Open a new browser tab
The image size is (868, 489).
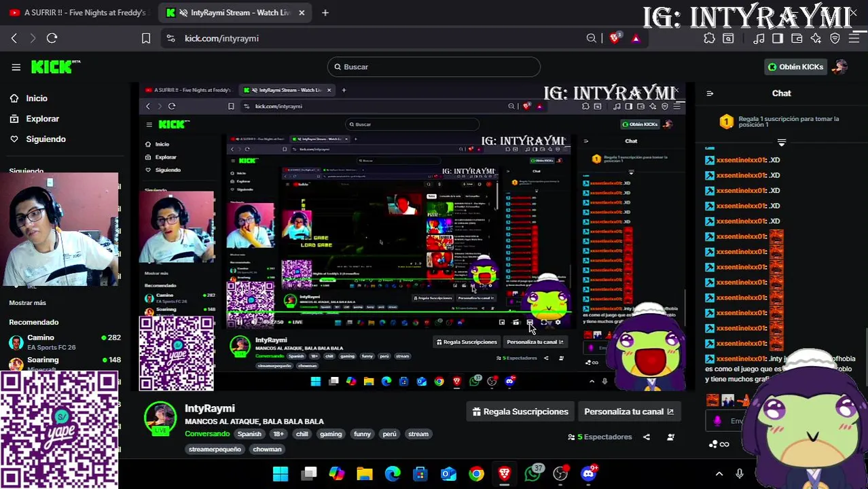tap(325, 12)
